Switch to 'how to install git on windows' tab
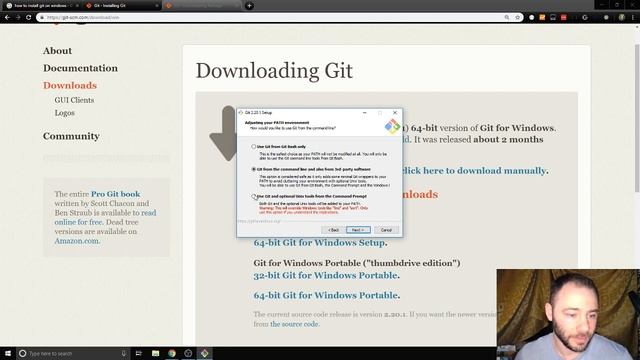The width and height of the screenshot is (640, 360). pos(41,6)
